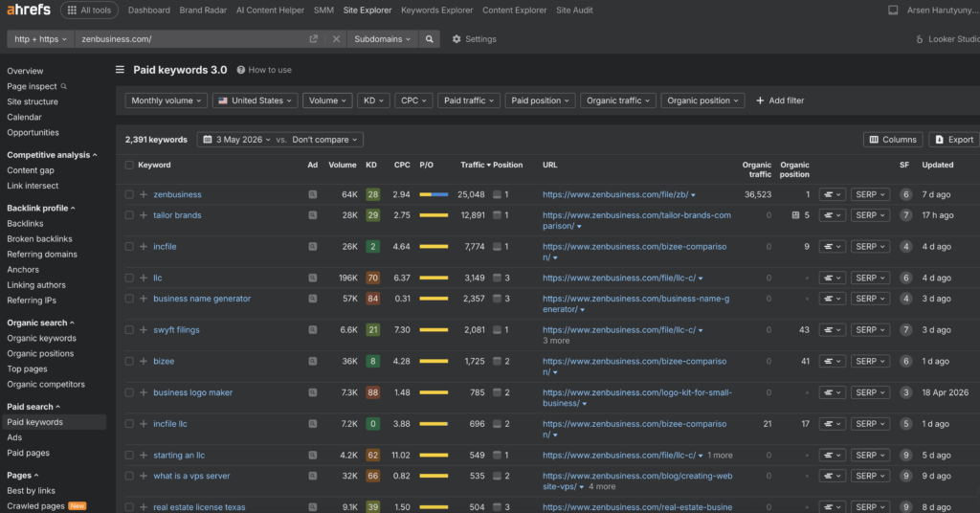Click the Ahrefs logo

(29, 10)
